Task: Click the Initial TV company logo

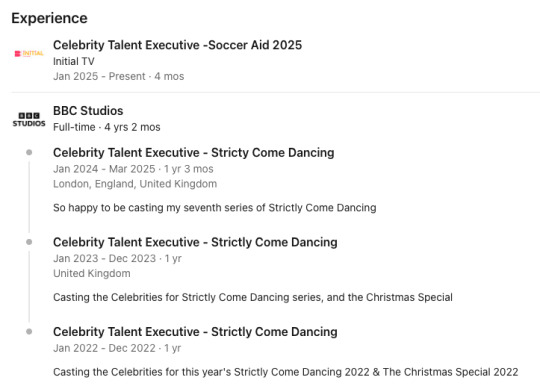Action: (29, 53)
